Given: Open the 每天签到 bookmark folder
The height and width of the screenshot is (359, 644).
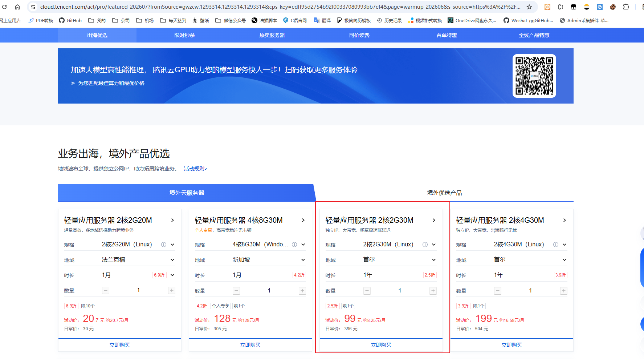Looking at the screenshot, I should pyautogui.click(x=173, y=21).
